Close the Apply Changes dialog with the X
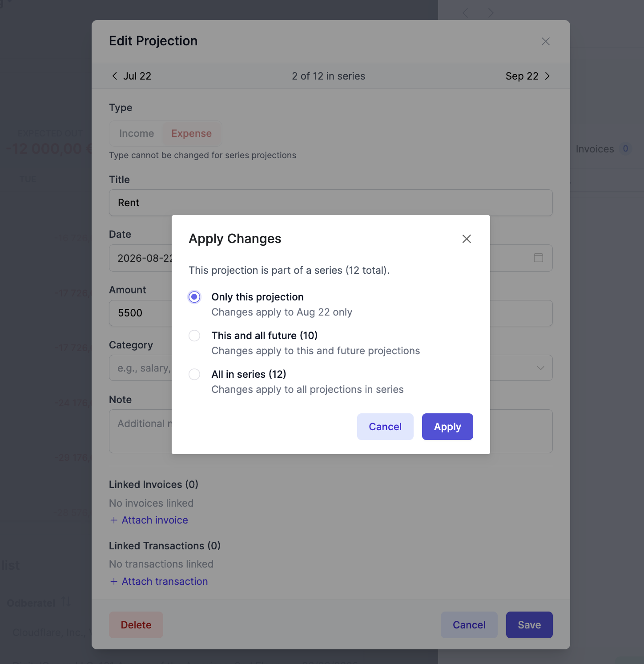 click(466, 239)
